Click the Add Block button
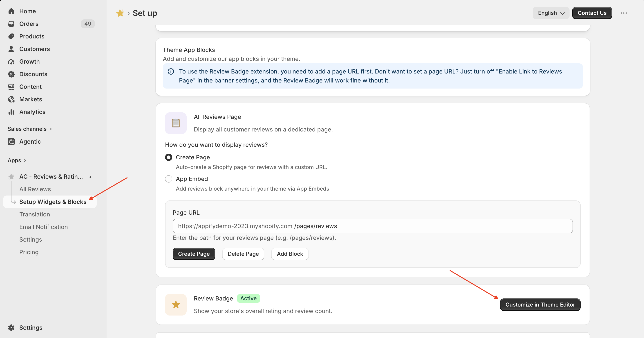644x338 pixels. click(x=290, y=254)
